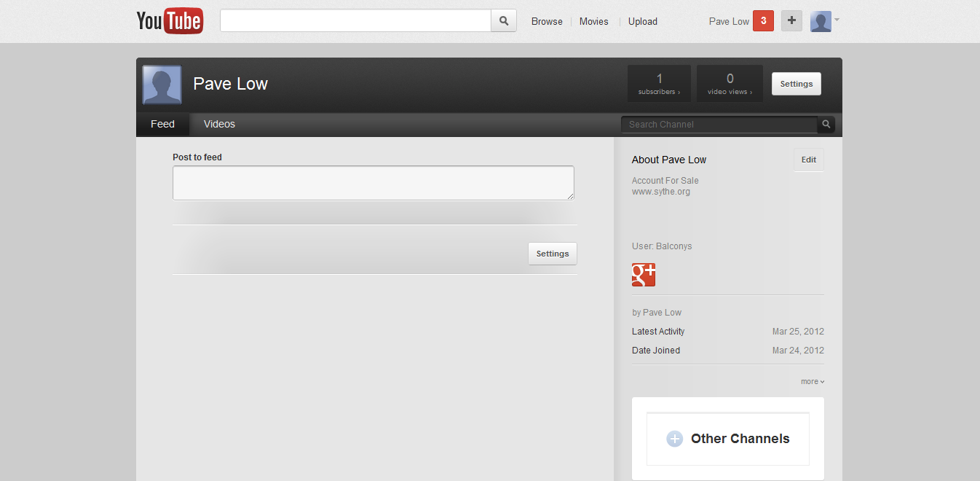Switch to the Feed tab
Image resolution: width=980 pixels, height=481 pixels.
tap(162, 125)
